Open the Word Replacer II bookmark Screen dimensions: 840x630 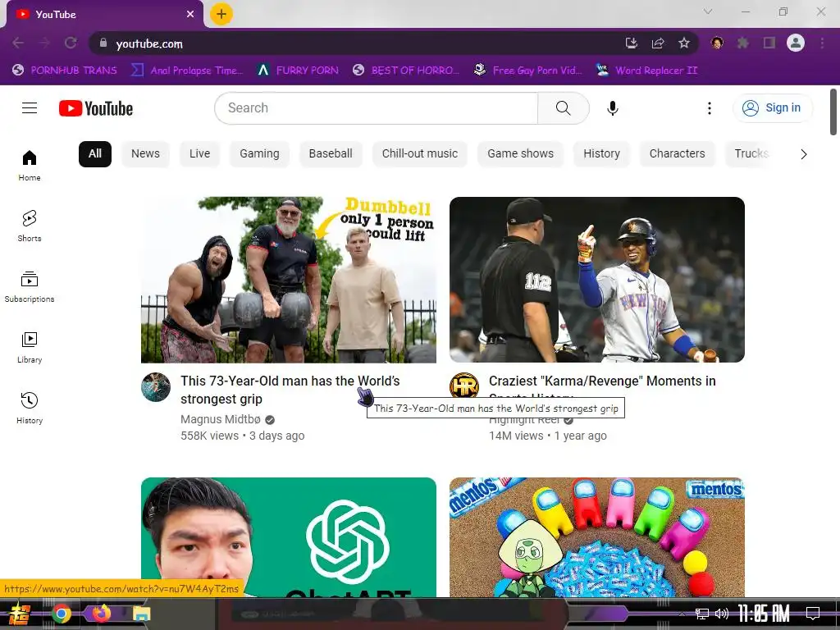coord(646,71)
